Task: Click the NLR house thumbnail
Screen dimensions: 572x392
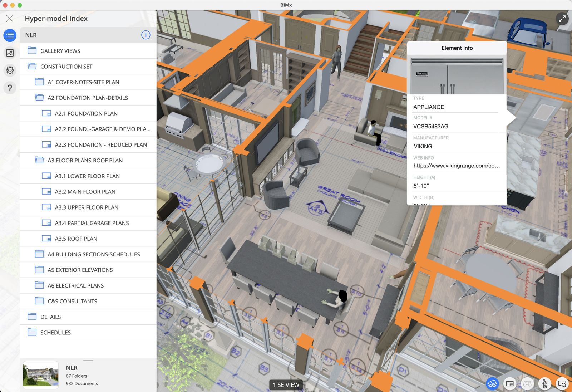Action: coord(41,375)
